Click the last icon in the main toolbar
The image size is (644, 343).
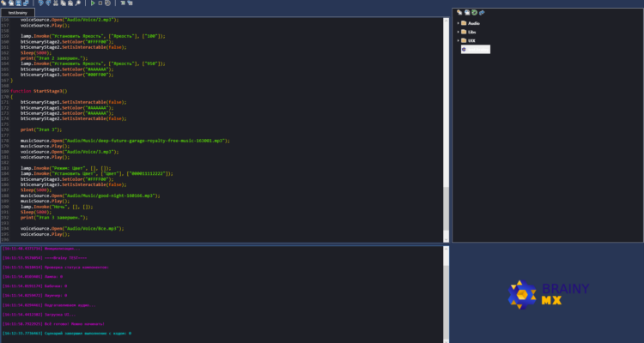(130, 3)
